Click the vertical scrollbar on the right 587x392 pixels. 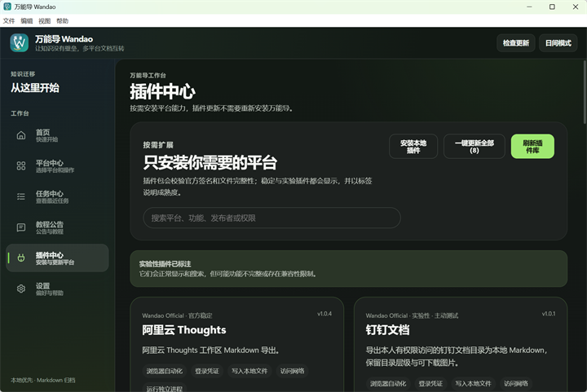pyautogui.click(x=585, y=92)
